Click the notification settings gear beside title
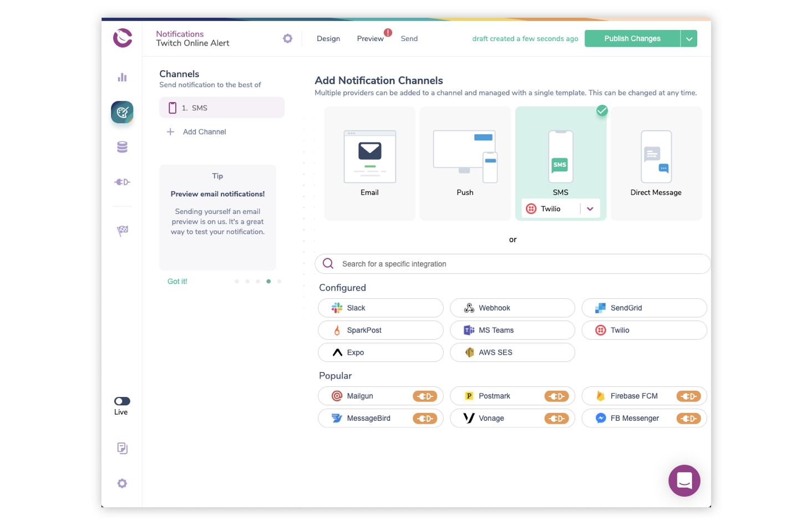Screen dimensions: 812x525 point(287,38)
